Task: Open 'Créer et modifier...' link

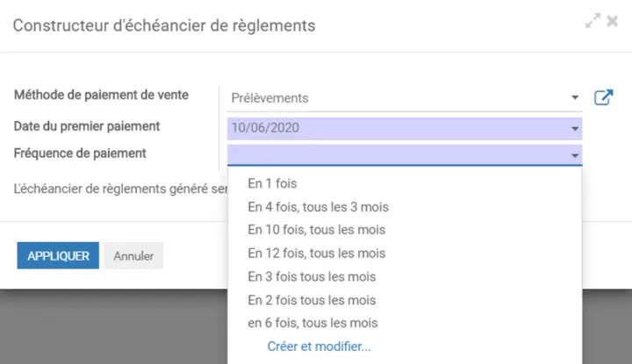Action: [319, 346]
